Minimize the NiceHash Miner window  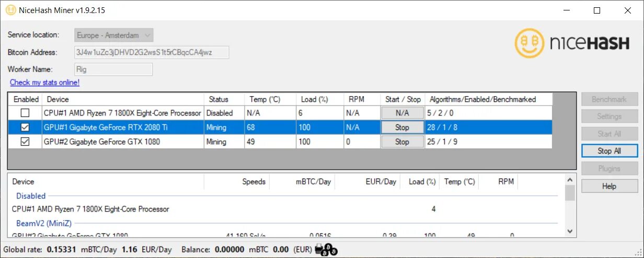point(567,10)
